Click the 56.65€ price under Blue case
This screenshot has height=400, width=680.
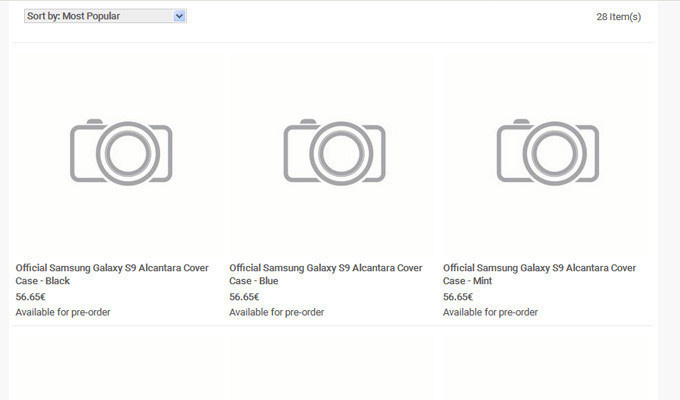click(244, 297)
